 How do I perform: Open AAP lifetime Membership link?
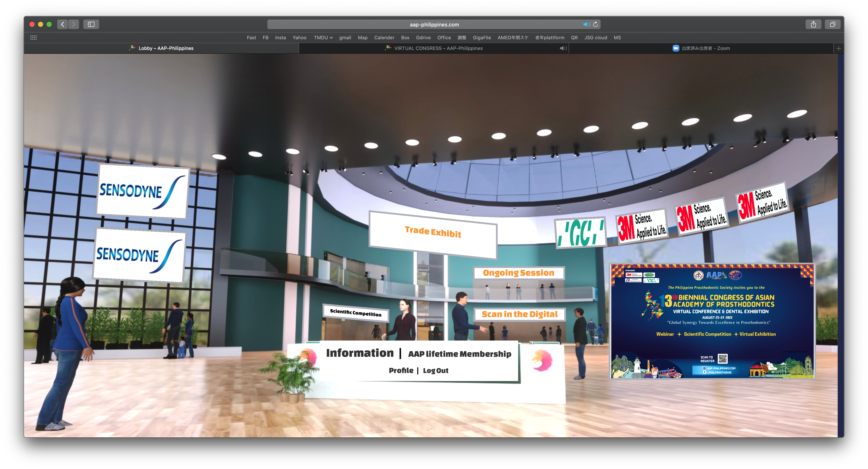[460, 354]
